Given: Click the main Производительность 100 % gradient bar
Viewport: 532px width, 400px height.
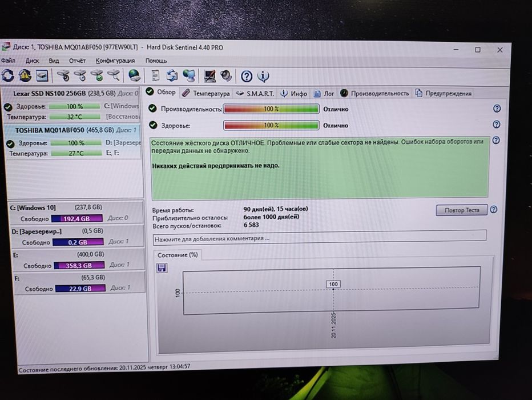Looking at the screenshot, I should pos(271,109).
